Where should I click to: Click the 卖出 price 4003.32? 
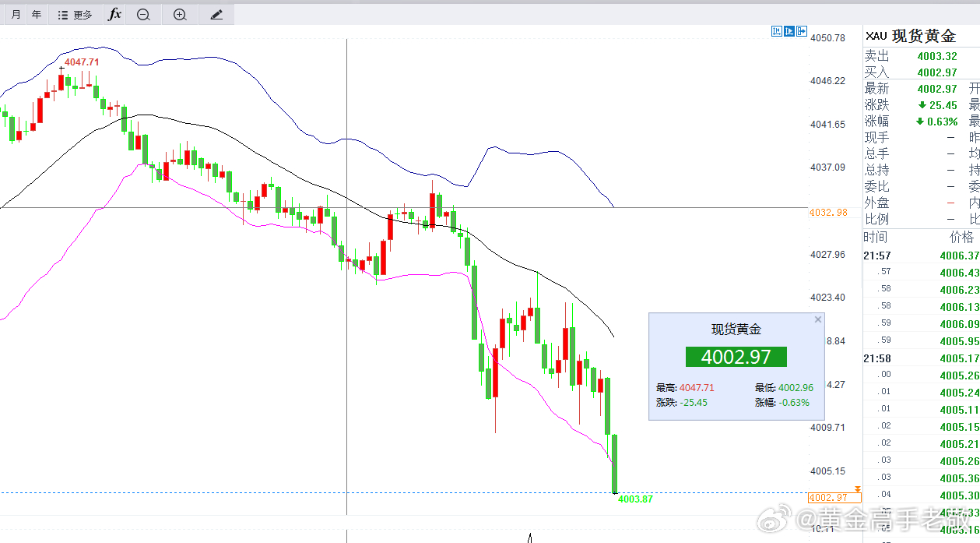(937, 56)
